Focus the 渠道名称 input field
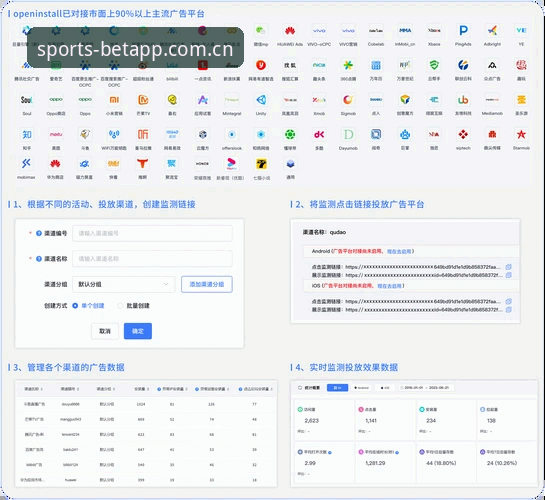Screen dimensions: 545x500 pos(152,259)
